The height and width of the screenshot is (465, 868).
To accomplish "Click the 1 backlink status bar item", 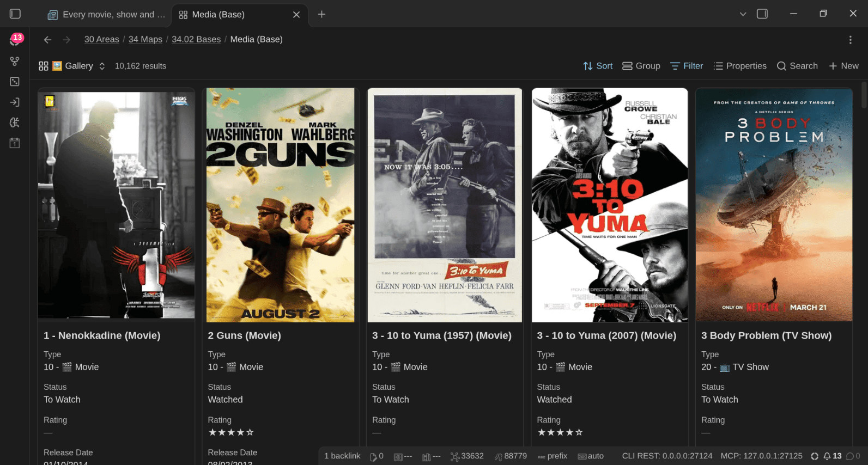I will (x=342, y=456).
